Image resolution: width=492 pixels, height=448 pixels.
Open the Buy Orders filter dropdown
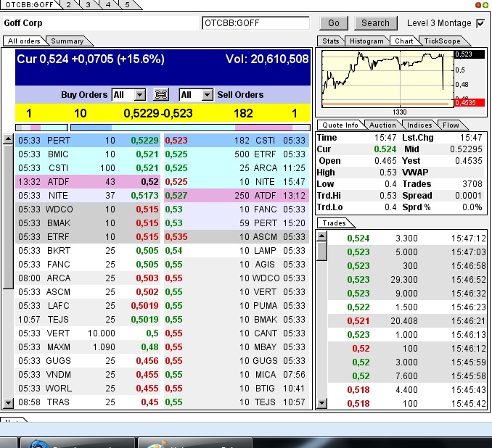coord(140,95)
